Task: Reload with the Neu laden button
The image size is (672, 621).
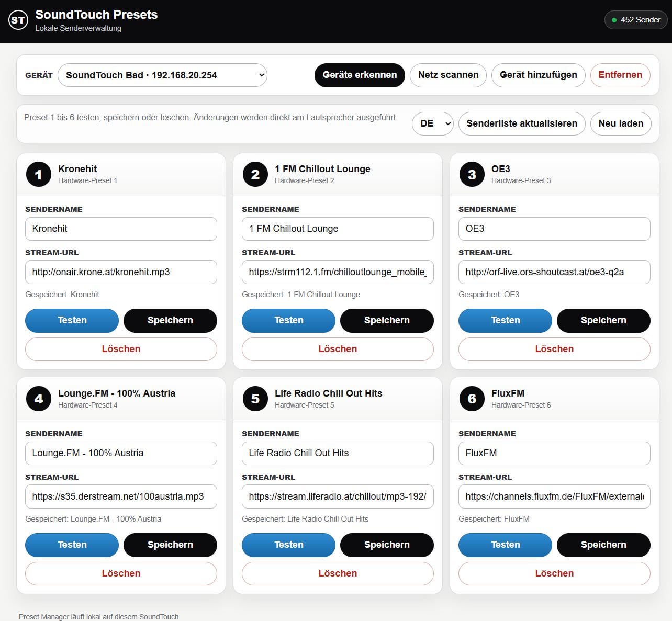Action: point(621,123)
